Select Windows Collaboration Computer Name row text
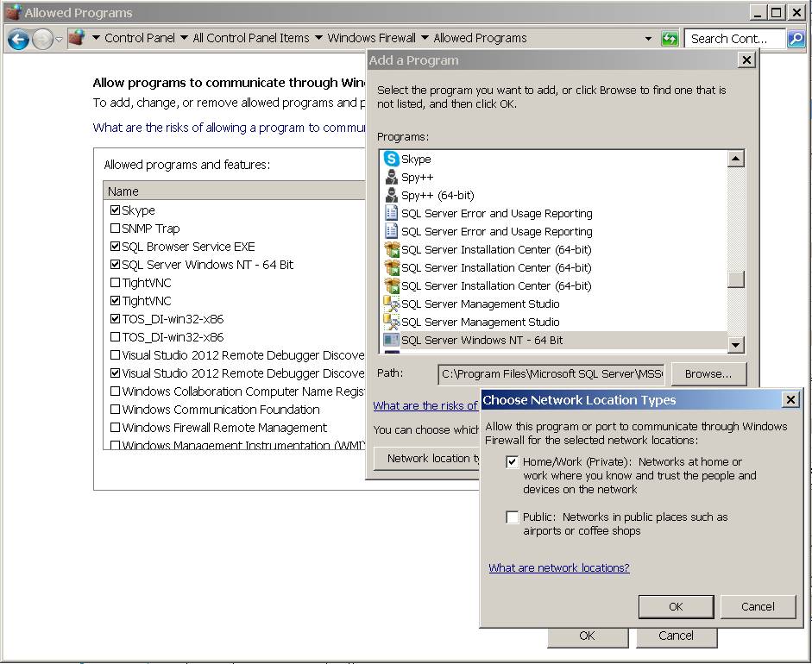The width and height of the screenshot is (812, 664). coord(242,392)
